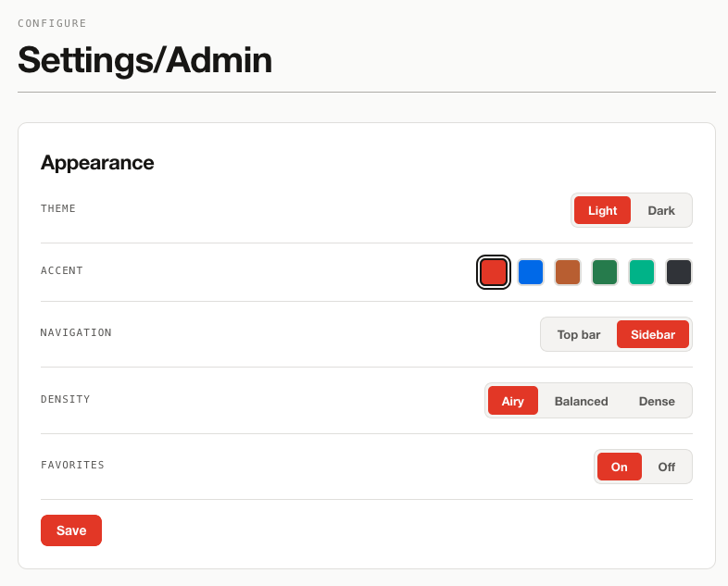
Task: Set navigation to Top bar
Action: [x=579, y=334]
